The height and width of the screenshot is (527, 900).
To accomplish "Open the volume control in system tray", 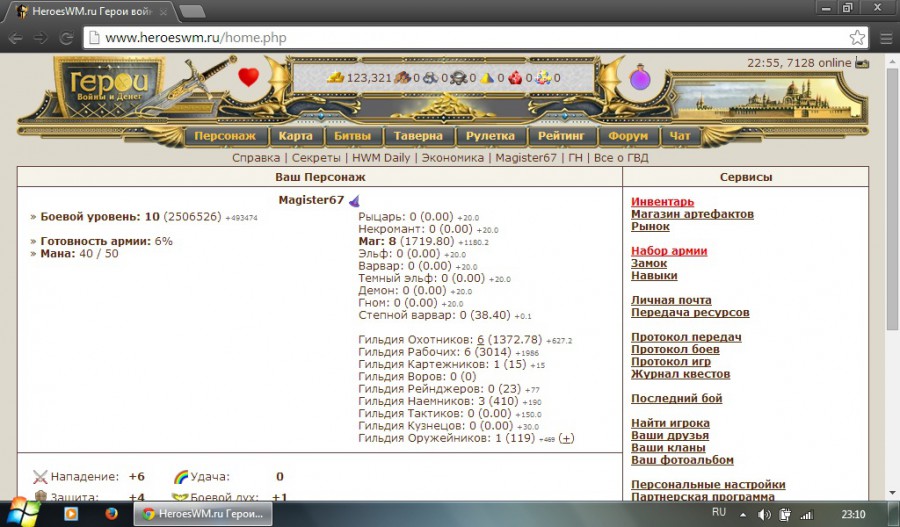I will tap(764, 514).
